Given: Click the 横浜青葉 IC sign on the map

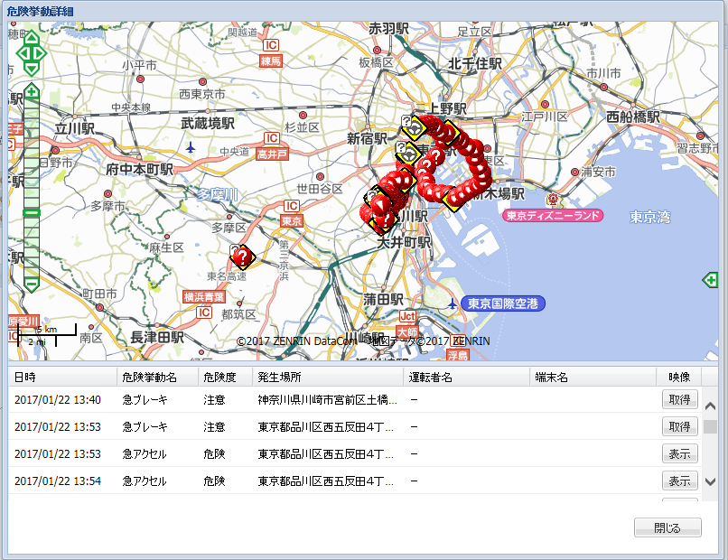Looking at the screenshot, I should point(204,297).
